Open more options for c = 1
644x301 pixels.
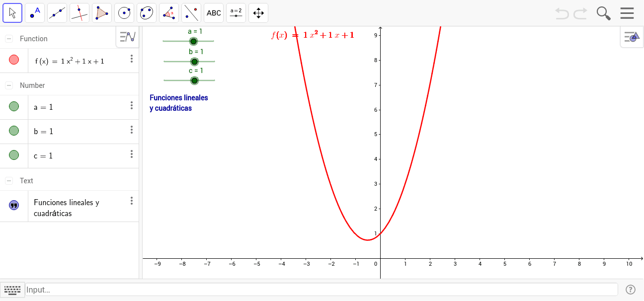[132, 154]
